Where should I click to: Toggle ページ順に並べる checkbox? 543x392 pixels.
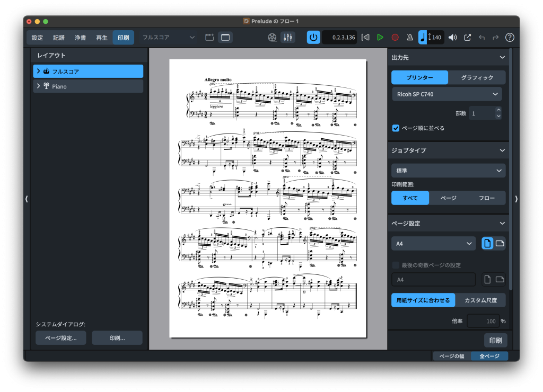pos(396,128)
